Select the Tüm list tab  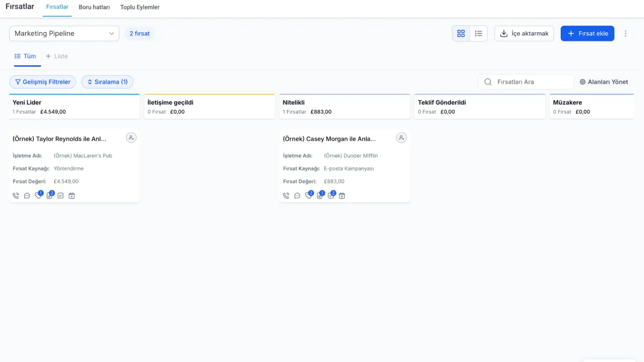click(x=25, y=56)
